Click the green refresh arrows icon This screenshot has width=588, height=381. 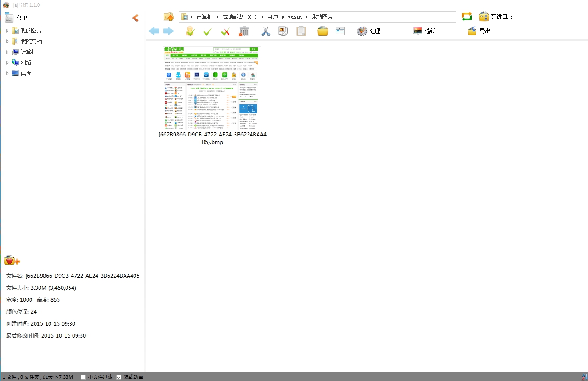(467, 17)
